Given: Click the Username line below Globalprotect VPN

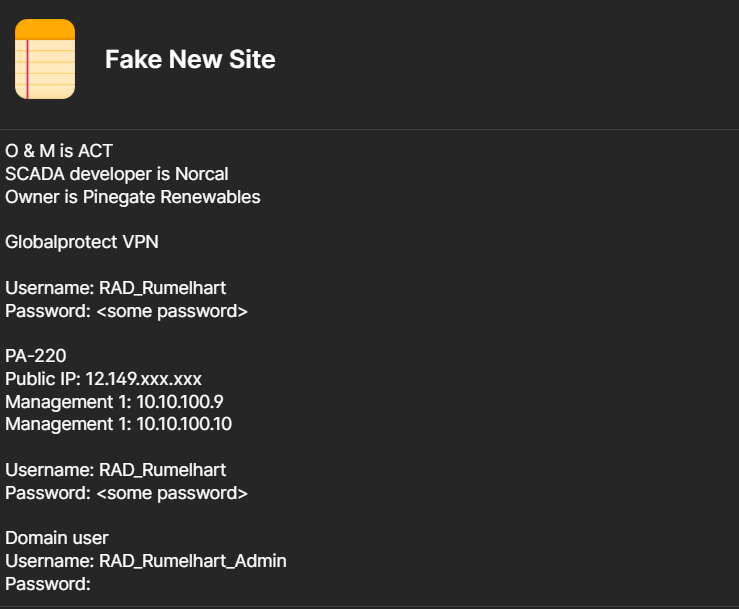Looking at the screenshot, I should coord(115,288).
